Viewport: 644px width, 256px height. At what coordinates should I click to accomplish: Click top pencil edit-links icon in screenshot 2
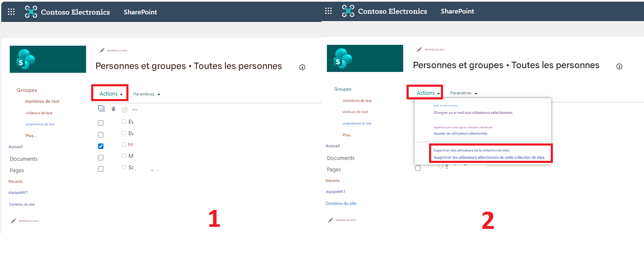pyautogui.click(x=419, y=50)
